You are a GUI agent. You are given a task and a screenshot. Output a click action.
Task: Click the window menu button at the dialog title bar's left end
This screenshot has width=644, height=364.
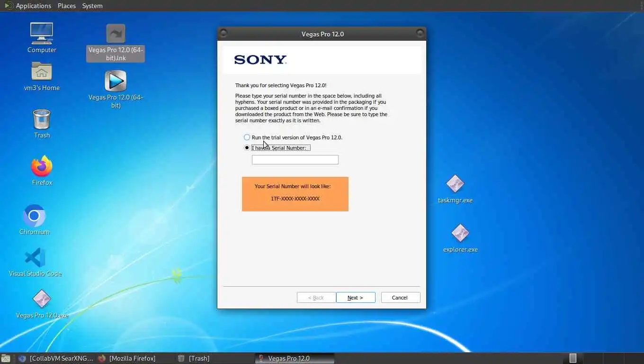coord(224,33)
